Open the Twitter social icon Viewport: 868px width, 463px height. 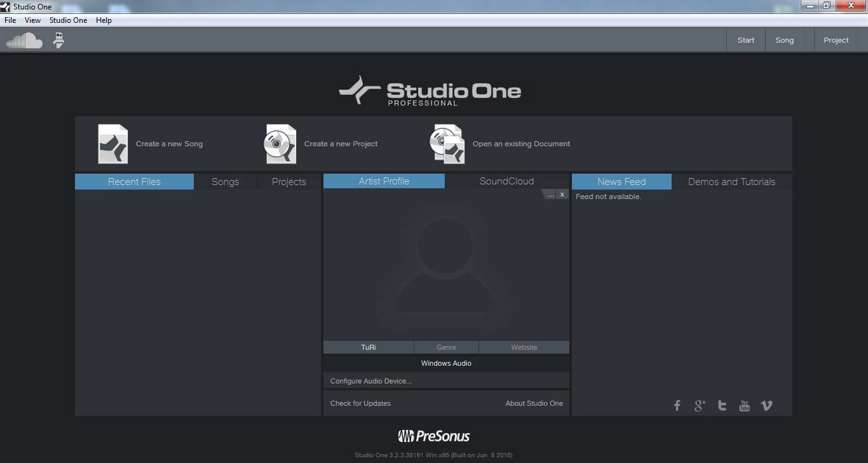tap(722, 406)
